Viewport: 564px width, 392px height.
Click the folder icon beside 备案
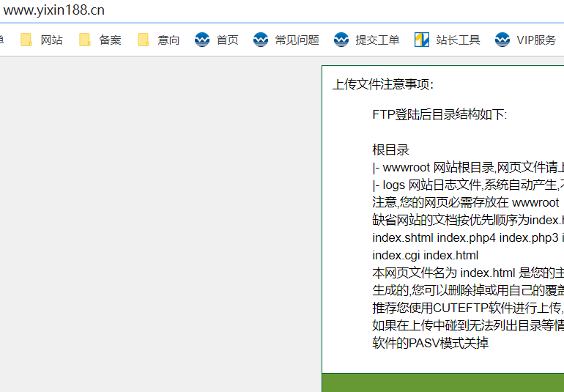(85, 40)
